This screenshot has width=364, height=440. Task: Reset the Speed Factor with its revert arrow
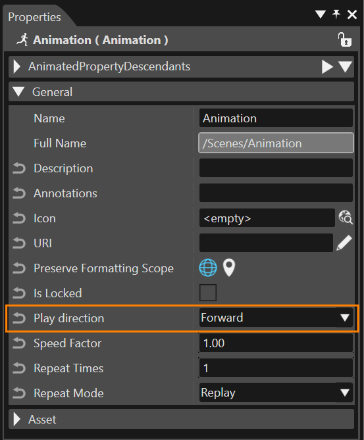coord(19,343)
